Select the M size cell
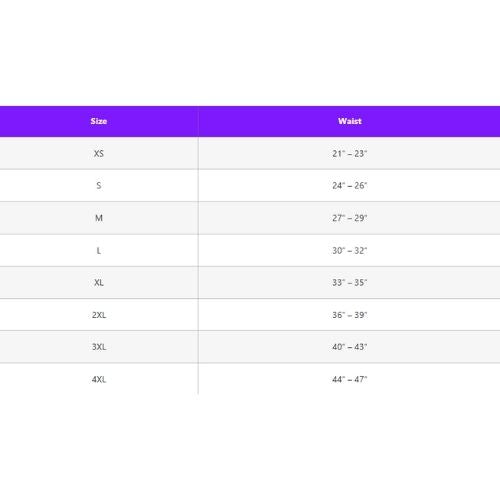This screenshot has height=500, width=500. (99, 218)
